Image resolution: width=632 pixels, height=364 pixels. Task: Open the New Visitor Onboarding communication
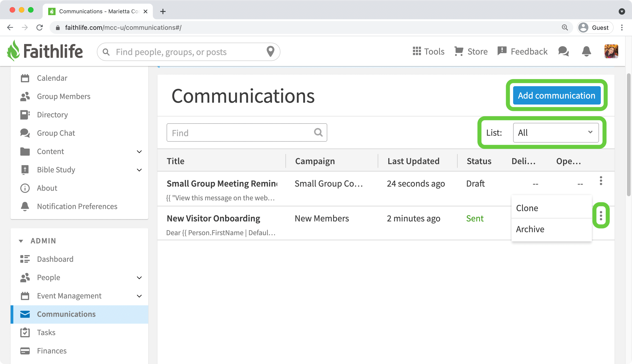click(x=213, y=218)
